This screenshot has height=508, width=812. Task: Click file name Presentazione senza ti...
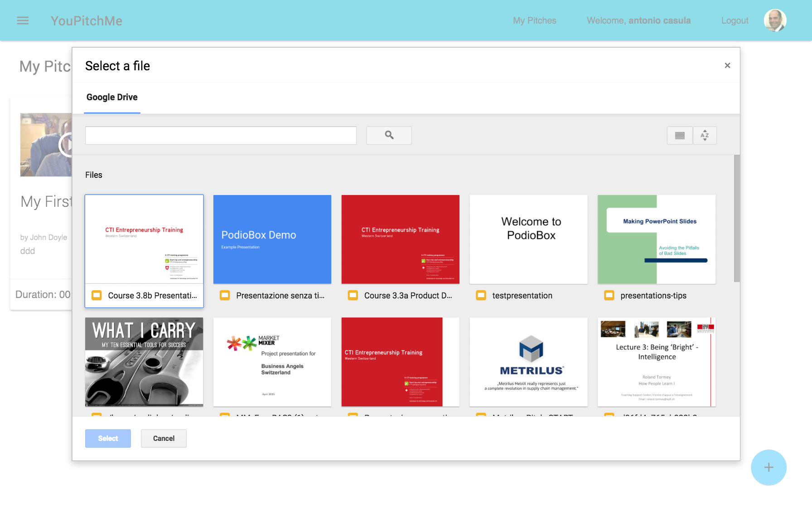tap(280, 295)
